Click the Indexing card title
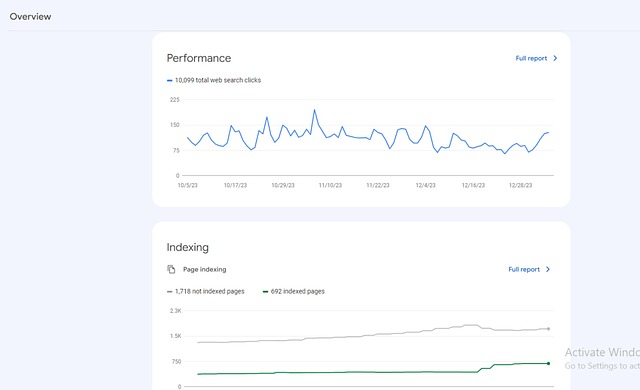The height and width of the screenshot is (390, 640). pos(187,247)
